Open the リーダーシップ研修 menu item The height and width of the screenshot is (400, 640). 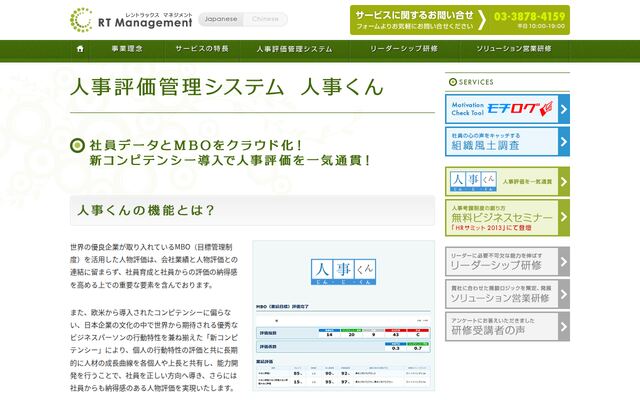pyautogui.click(x=404, y=49)
